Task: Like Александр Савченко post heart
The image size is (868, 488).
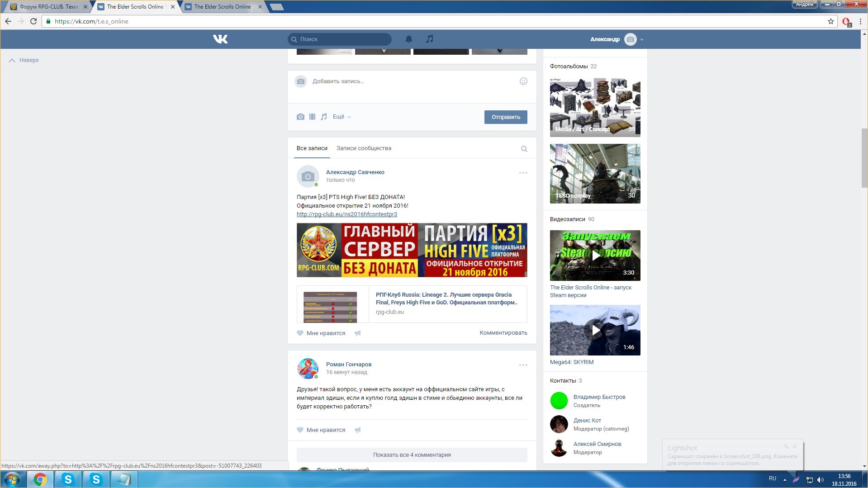Action: click(300, 333)
